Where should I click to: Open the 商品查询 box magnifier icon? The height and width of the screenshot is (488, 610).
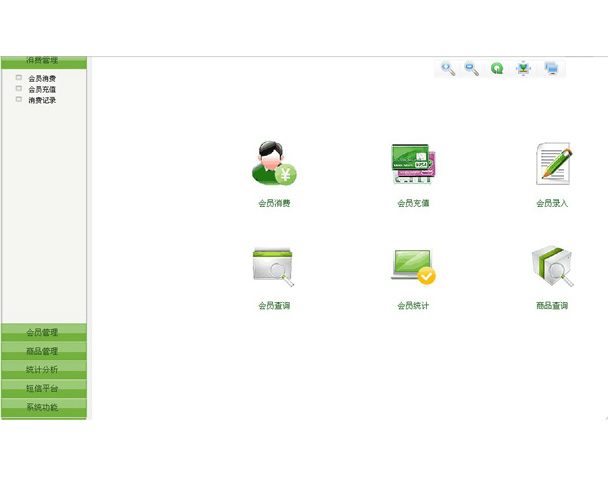552,267
